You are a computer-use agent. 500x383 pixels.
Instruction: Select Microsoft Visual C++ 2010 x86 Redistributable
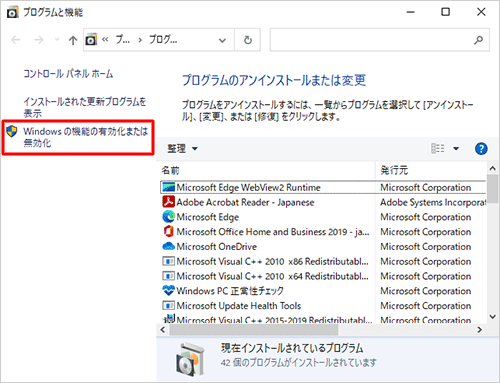(x=272, y=261)
